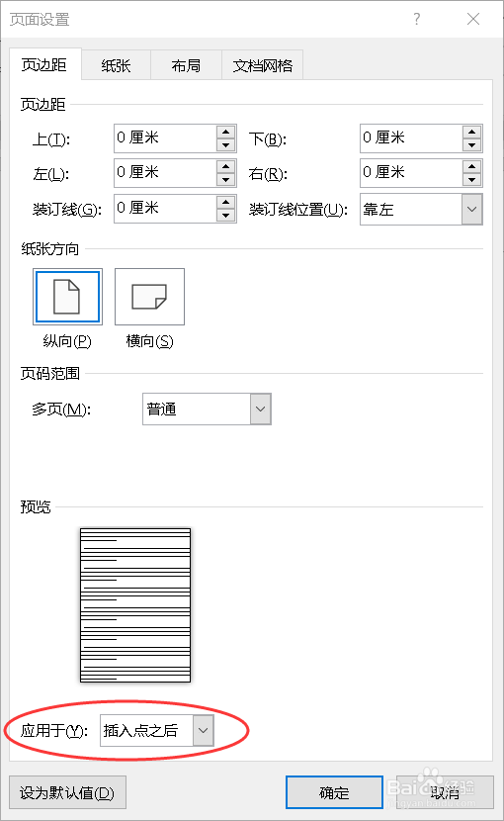The height and width of the screenshot is (821, 504).
Task: Switch to the 页边距 tab
Action: point(44,64)
